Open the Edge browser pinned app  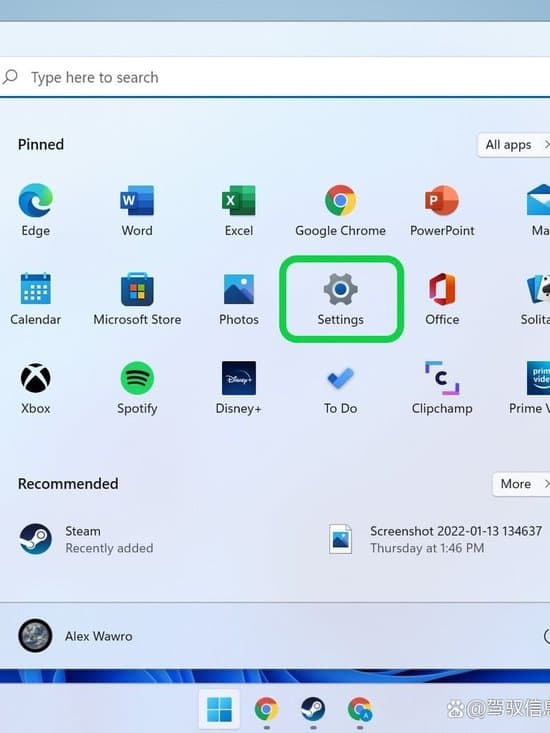(x=36, y=210)
